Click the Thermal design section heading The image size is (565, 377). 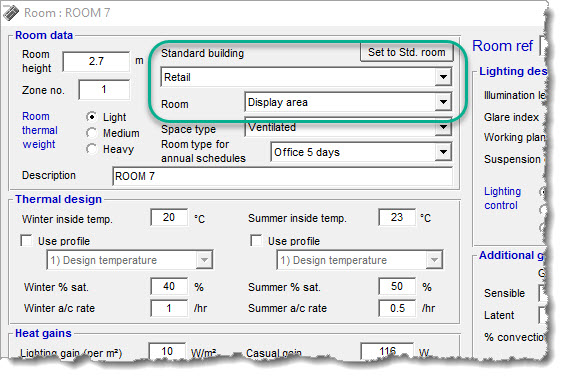click(x=58, y=199)
